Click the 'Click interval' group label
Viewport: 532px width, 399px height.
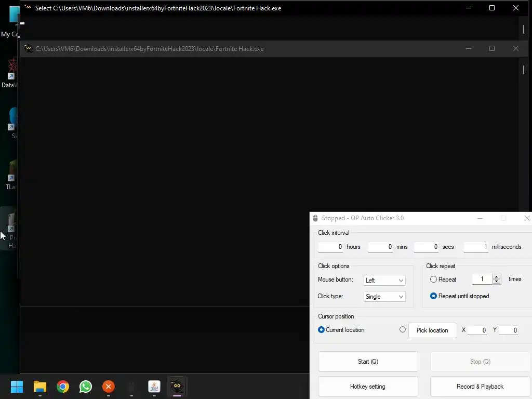tap(334, 233)
